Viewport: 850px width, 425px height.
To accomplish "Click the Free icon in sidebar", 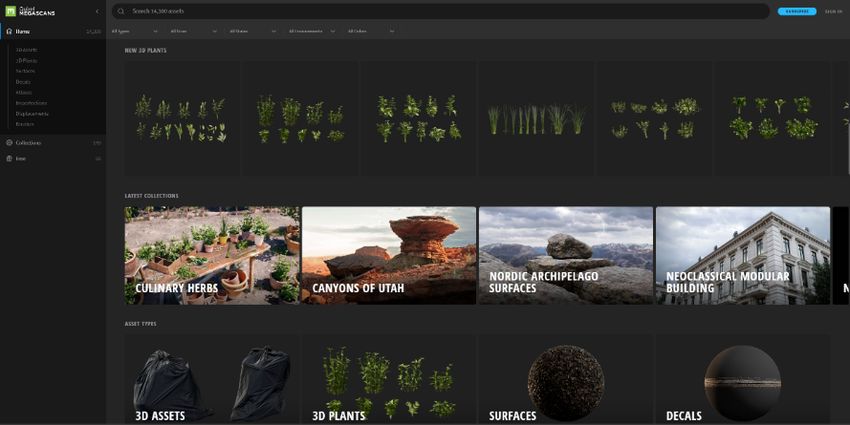I will 9,158.
